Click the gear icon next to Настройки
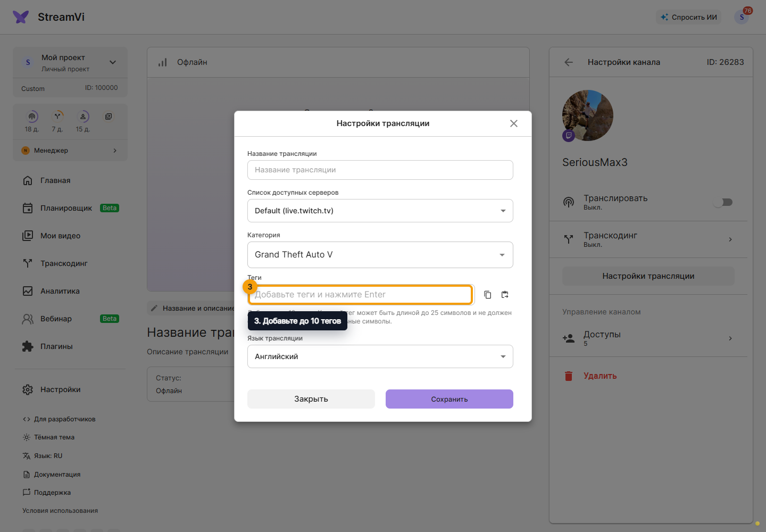Image resolution: width=766 pixels, height=532 pixels. (28, 389)
